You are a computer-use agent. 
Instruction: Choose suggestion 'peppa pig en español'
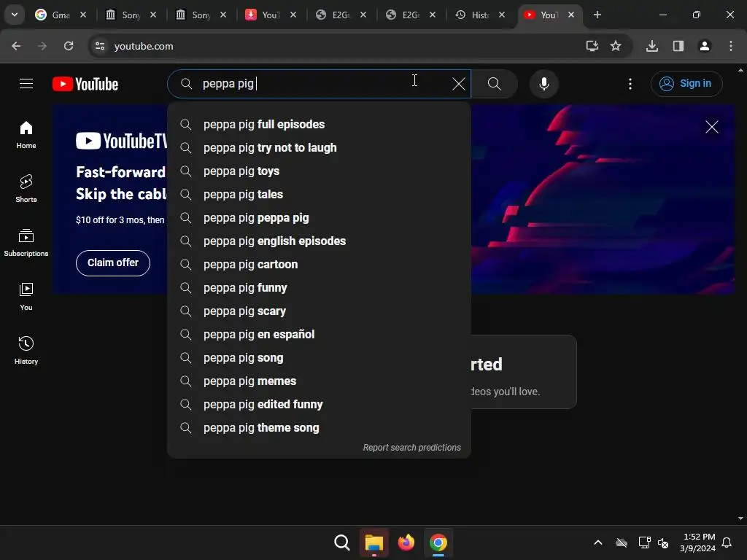click(x=319, y=334)
